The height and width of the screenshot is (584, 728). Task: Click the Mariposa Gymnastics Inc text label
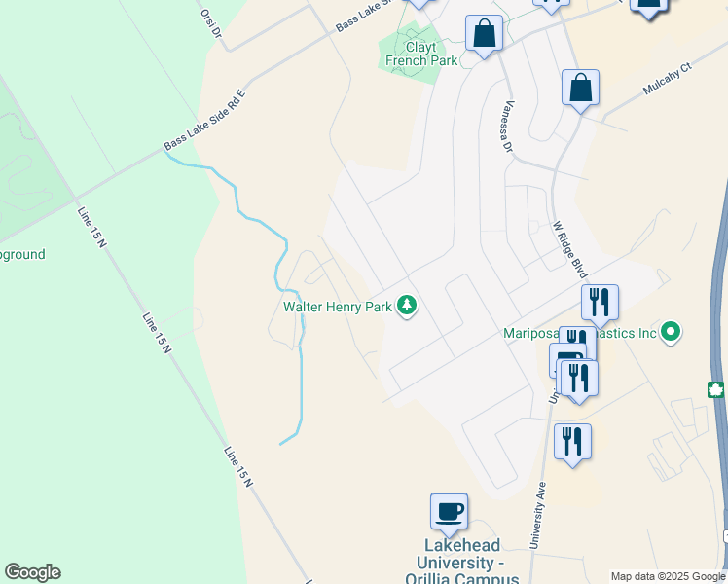[580, 333]
